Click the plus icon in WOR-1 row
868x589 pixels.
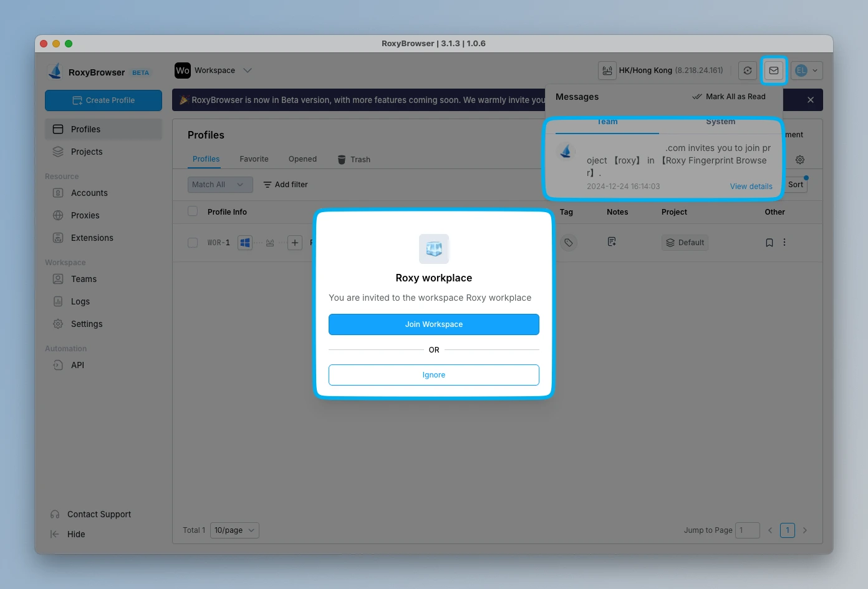[x=295, y=243]
